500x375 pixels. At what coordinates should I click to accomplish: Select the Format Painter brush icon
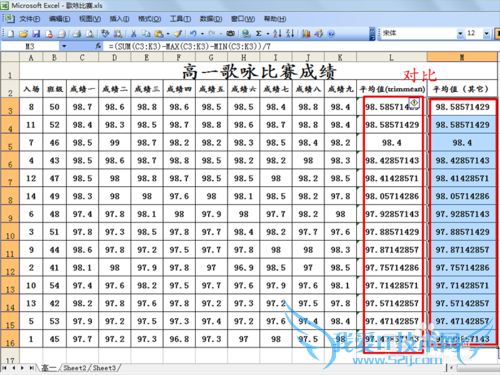click(x=178, y=34)
